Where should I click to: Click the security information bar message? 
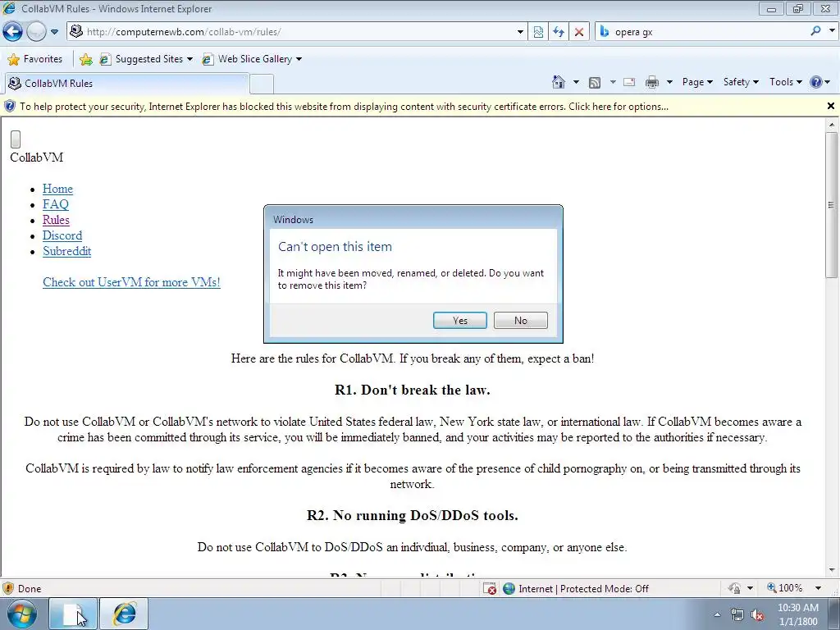[344, 107]
